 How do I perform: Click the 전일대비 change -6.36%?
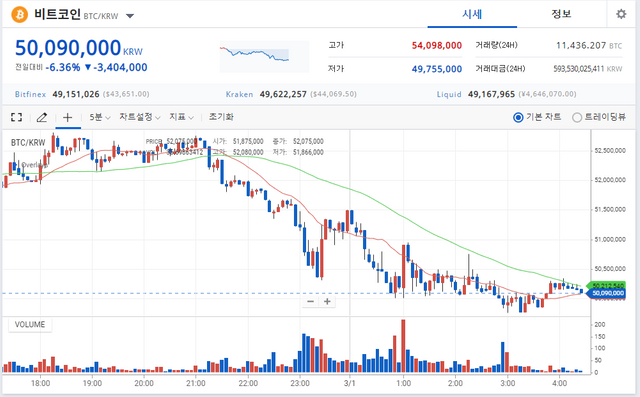(x=63, y=67)
